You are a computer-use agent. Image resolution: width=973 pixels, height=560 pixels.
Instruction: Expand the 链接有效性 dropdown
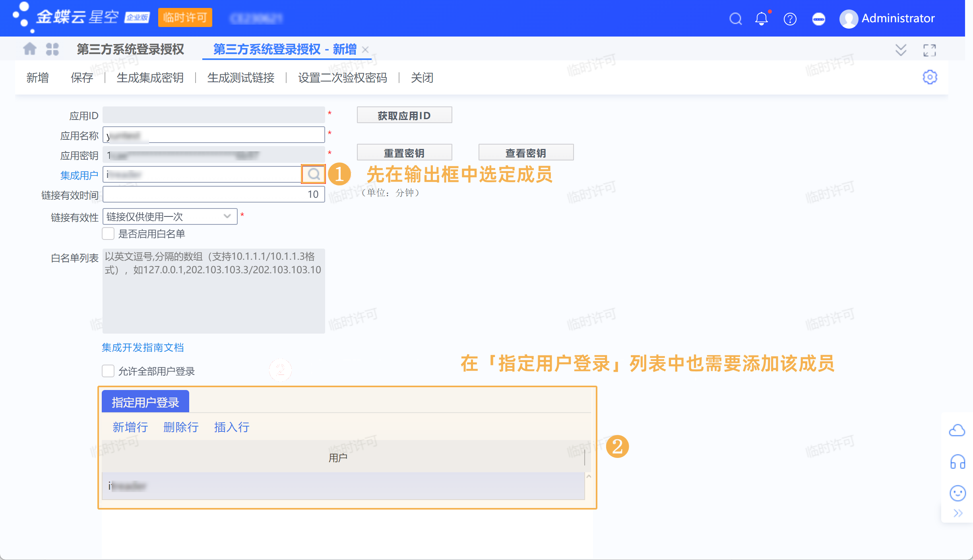pyautogui.click(x=227, y=216)
